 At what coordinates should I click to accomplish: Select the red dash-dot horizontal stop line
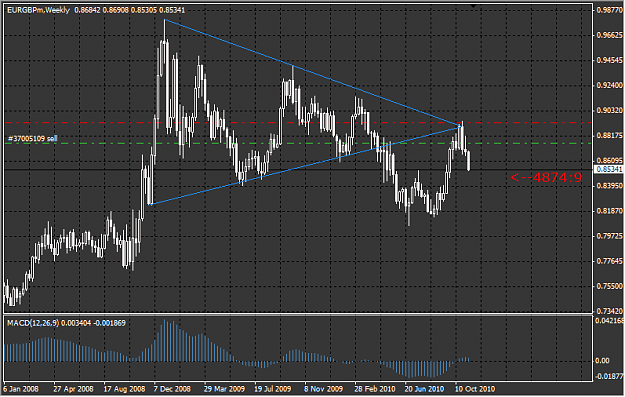click(x=298, y=123)
